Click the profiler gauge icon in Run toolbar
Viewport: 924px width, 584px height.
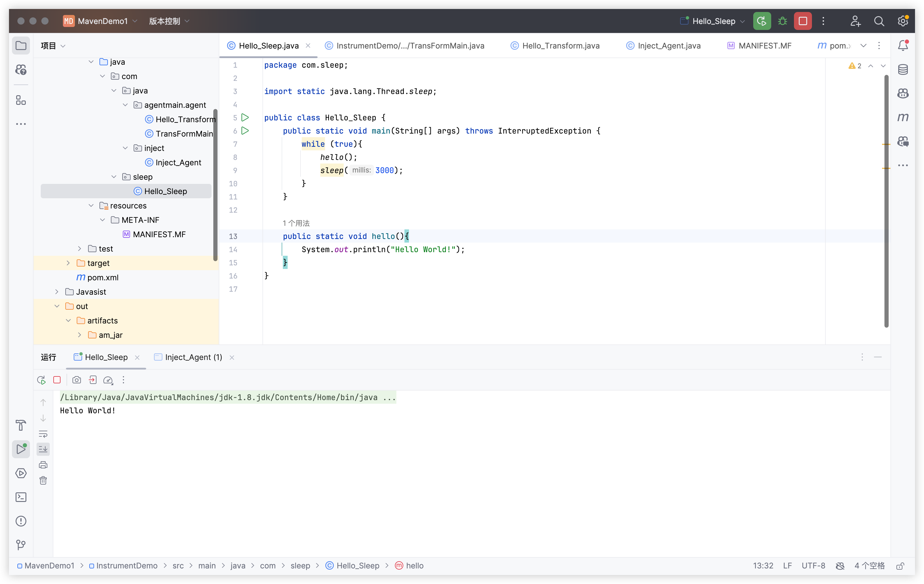click(108, 380)
